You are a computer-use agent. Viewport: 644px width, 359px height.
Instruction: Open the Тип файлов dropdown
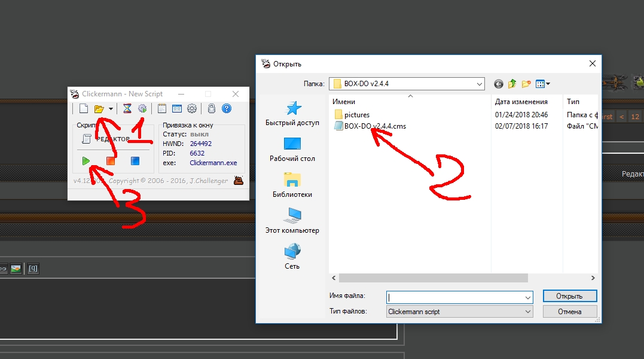527,312
